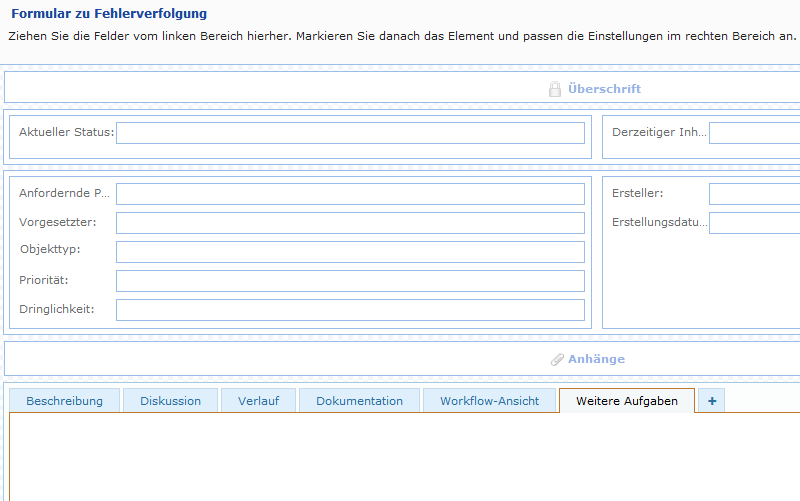Click inside the empty Weitere Aufgaben tab content area

click(405, 457)
